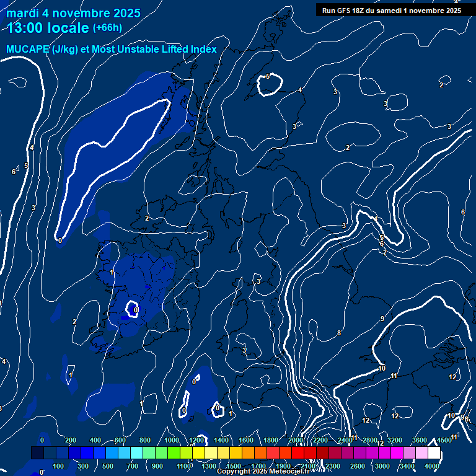Click the date title 'mardi 4 novembre 2025'

(73, 14)
